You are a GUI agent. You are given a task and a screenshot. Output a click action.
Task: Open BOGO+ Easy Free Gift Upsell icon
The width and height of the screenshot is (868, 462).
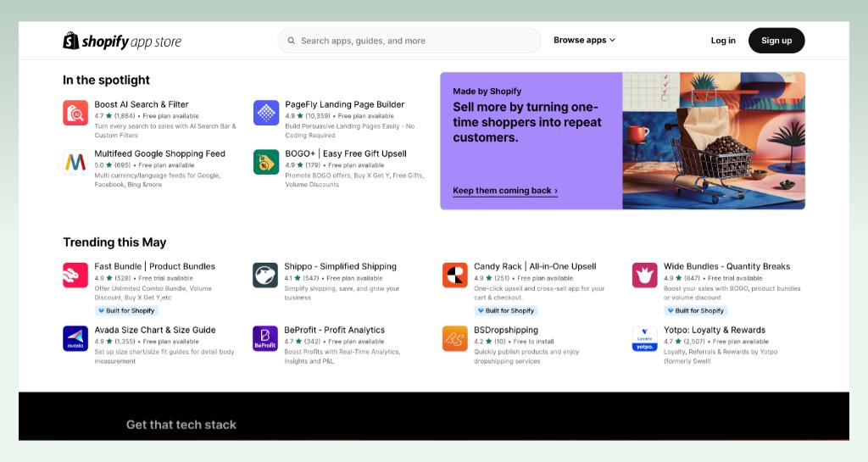click(266, 162)
